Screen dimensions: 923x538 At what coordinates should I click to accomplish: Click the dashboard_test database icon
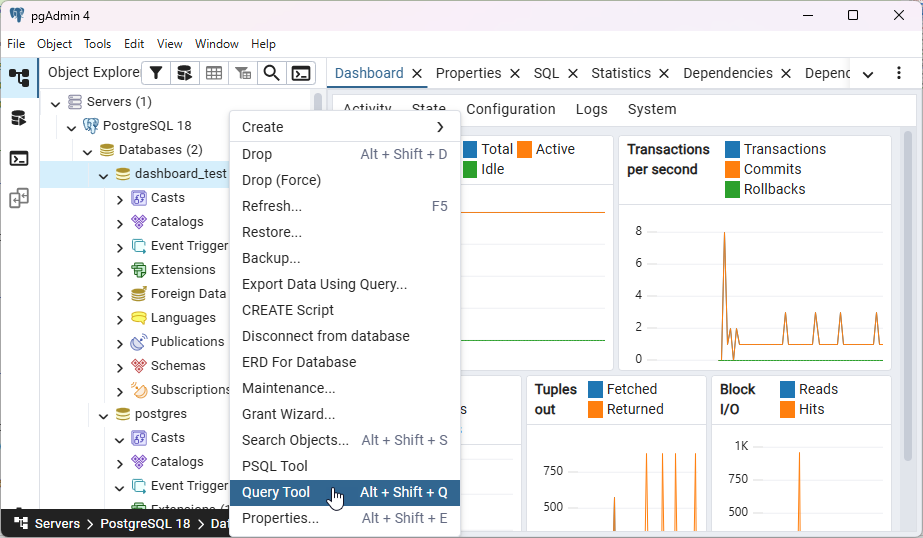(122, 174)
